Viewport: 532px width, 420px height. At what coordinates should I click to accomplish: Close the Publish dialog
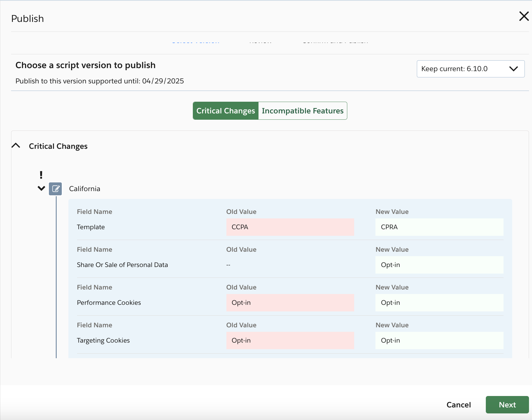pyautogui.click(x=524, y=16)
